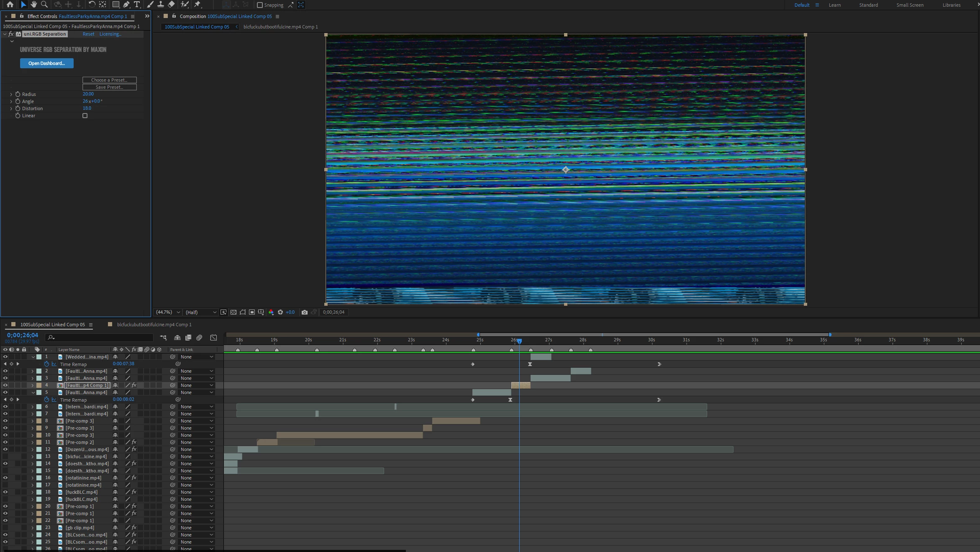Enable the Snapping checkbox
The width and height of the screenshot is (980, 552).
pyautogui.click(x=260, y=5)
